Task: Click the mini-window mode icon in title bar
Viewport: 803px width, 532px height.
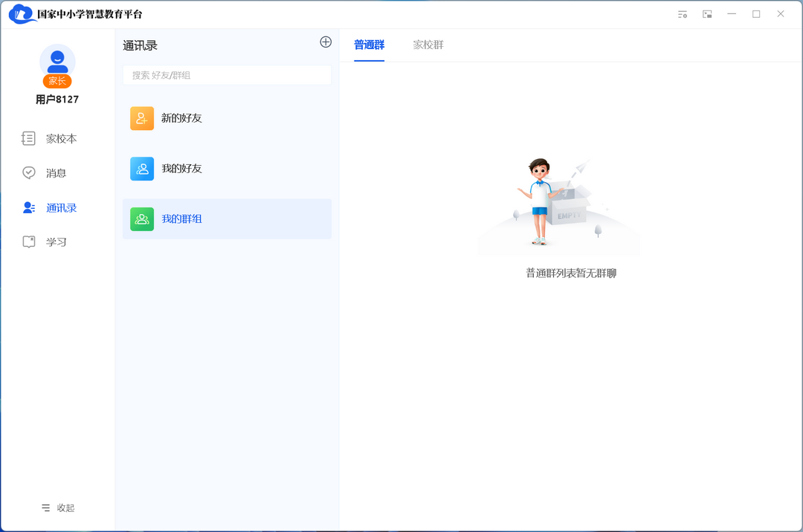Action: click(x=707, y=13)
